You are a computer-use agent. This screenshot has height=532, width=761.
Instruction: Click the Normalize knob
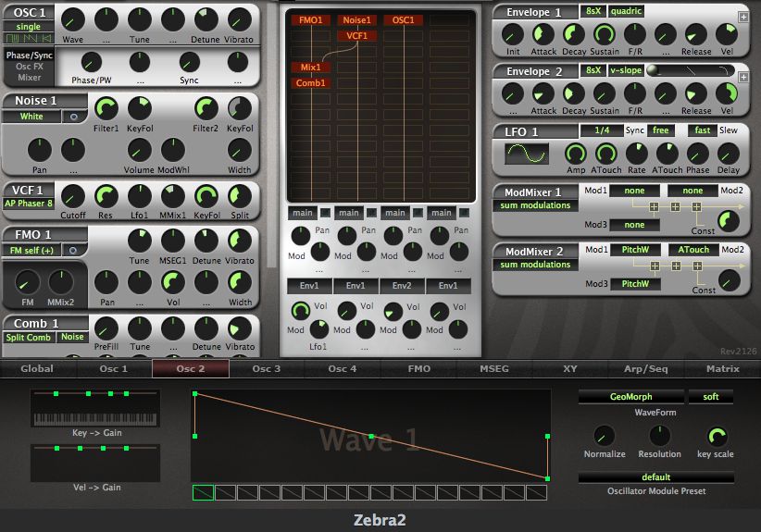tap(605, 437)
